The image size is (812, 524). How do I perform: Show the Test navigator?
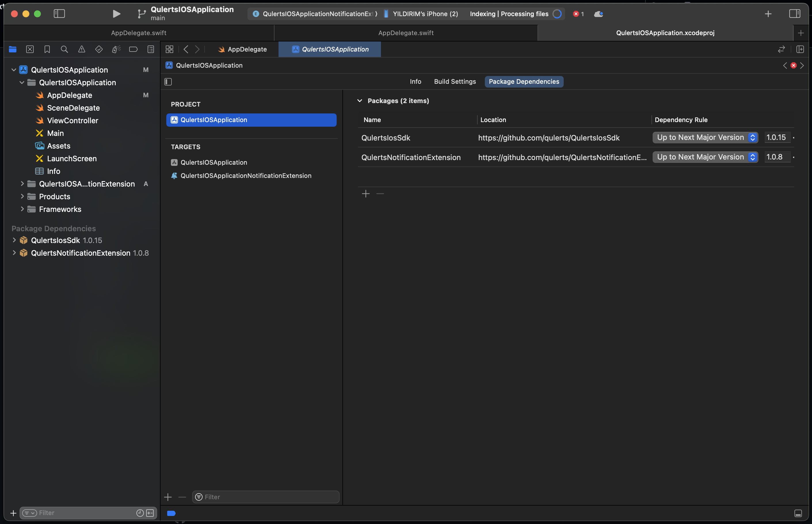pyautogui.click(x=99, y=49)
